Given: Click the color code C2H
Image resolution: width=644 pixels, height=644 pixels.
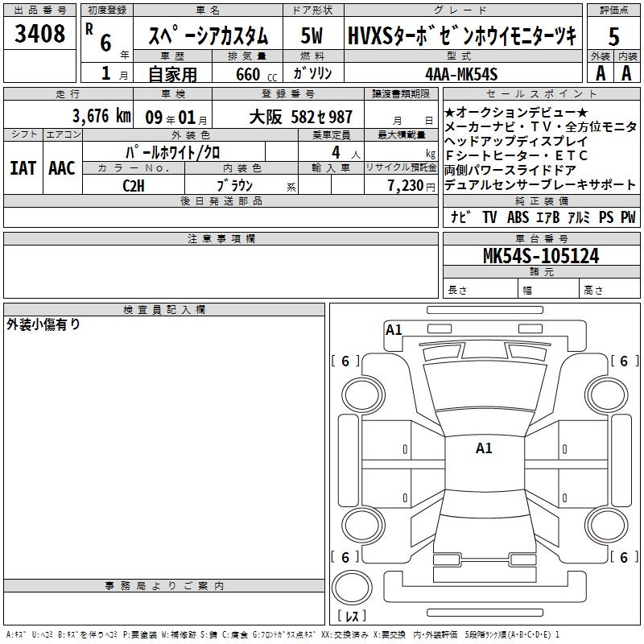Looking at the screenshot, I should coord(133,184).
